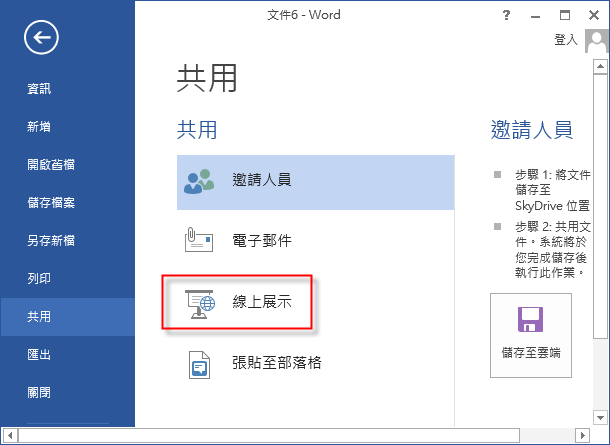Click the 登入 (Sign in) link

(x=566, y=40)
